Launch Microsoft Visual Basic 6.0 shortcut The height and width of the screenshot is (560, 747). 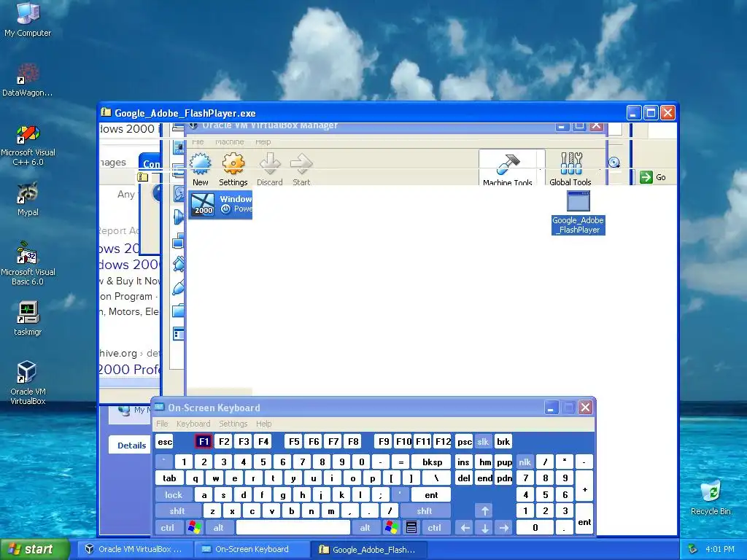(28, 263)
